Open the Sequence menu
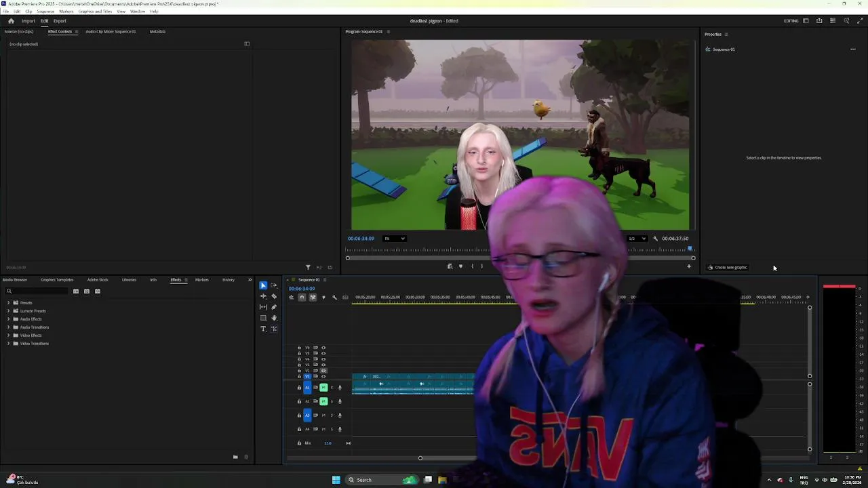 click(45, 12)
